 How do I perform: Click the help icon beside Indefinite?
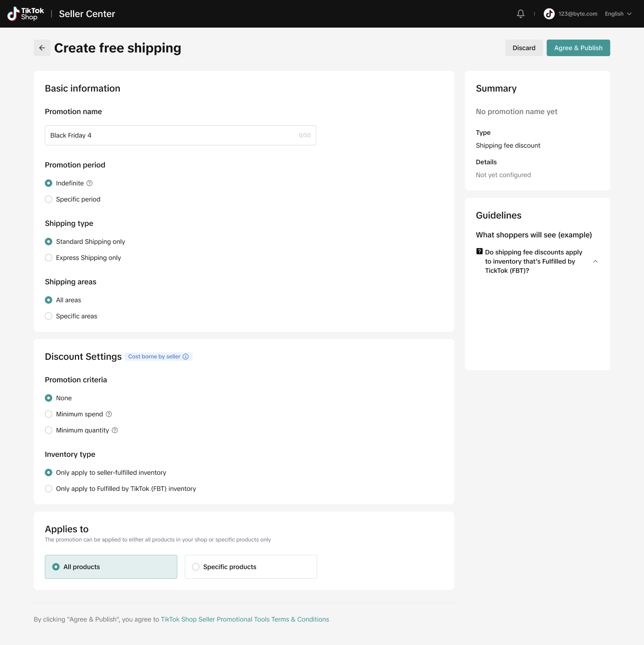coord(90,183)
